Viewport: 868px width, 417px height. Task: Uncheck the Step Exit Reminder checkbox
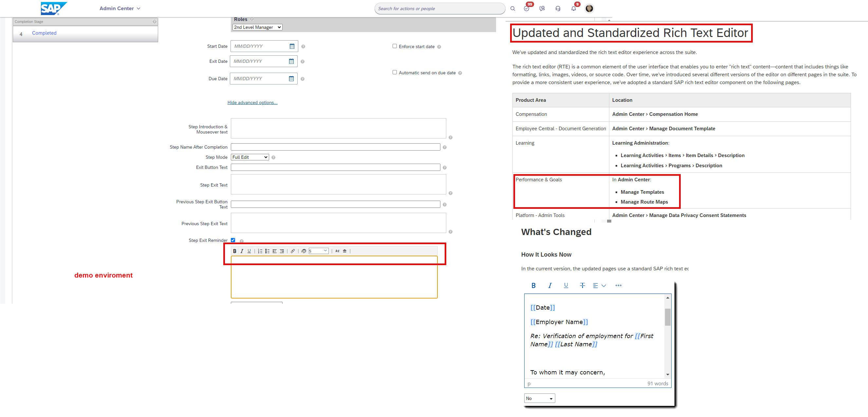click(x=233, y=240)
